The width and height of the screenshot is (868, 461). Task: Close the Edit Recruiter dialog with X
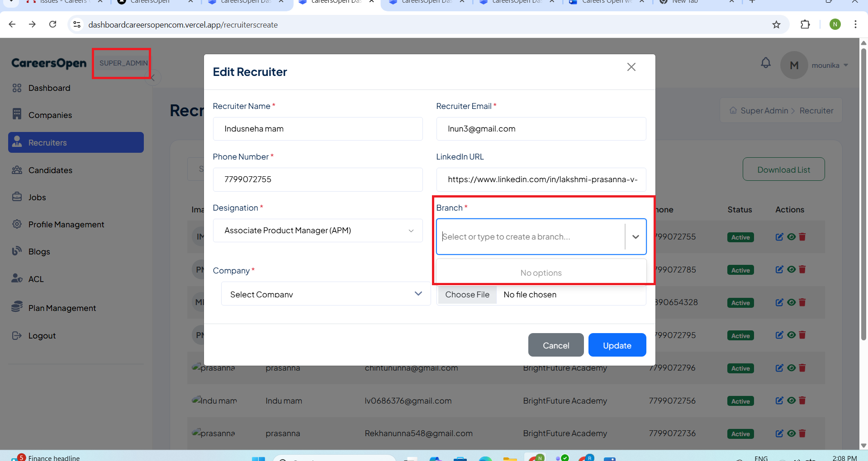click(x=631, y=67)
